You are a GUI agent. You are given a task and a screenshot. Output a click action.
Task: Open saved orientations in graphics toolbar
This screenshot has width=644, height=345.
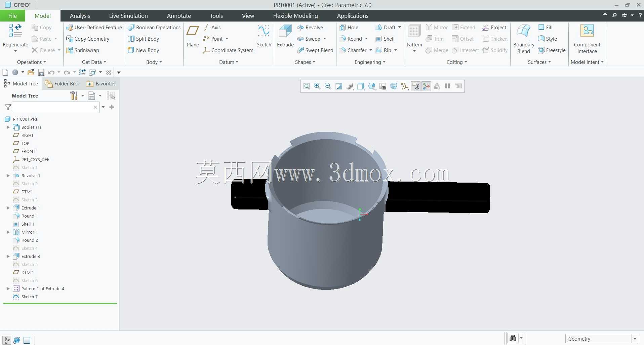pyautogui.click(x=372, y=86)
